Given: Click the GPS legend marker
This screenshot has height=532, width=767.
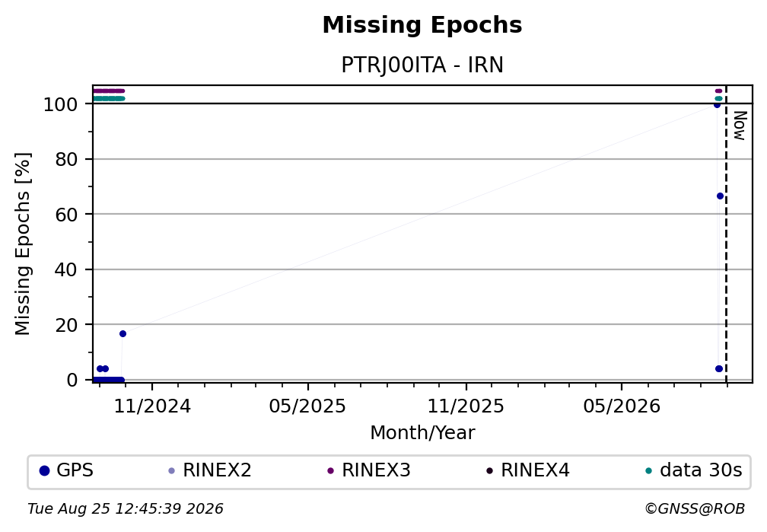Looking at the screenshot, I should 44,471.
